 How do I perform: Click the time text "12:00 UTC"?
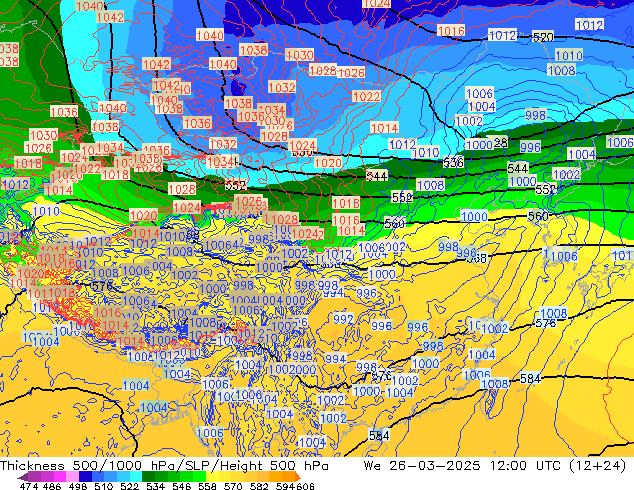[525, 466]
